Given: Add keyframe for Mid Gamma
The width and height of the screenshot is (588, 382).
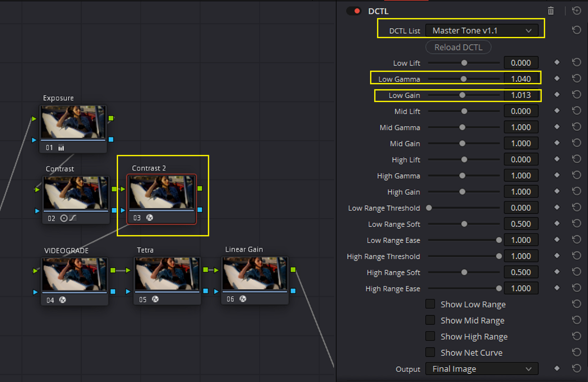Looking at the screenshot, I should tap(557, 127).
